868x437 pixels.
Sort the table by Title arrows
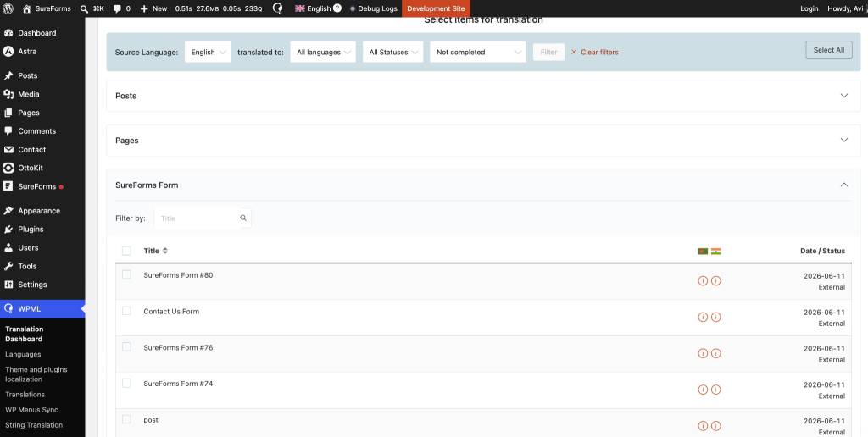pyautogui.click(x=165, y=251)
